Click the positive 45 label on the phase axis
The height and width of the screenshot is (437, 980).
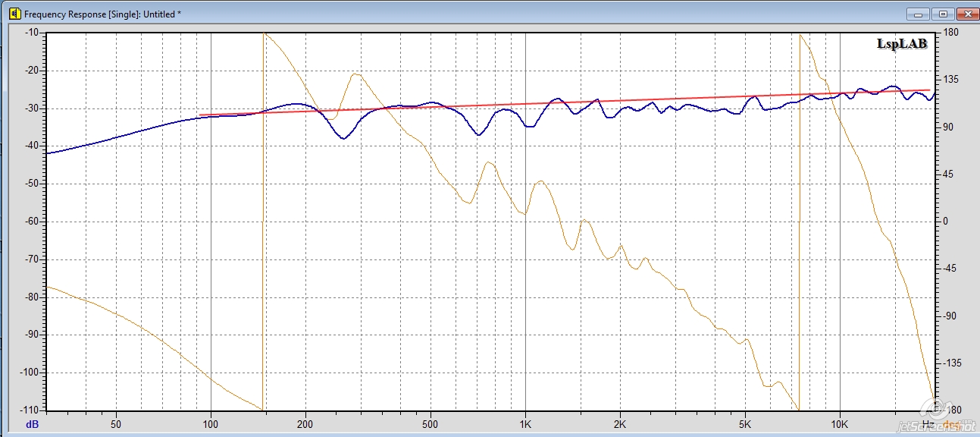click(x=948, y=174)
